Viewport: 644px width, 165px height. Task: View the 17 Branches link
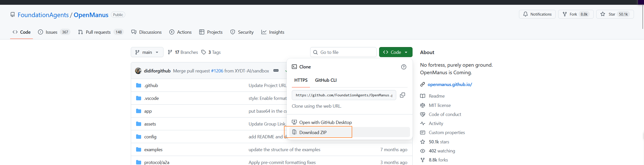183,52
